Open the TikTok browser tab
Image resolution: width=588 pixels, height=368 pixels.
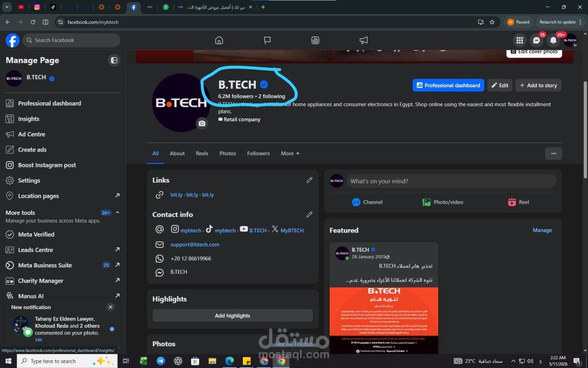(x=53, y=7)
